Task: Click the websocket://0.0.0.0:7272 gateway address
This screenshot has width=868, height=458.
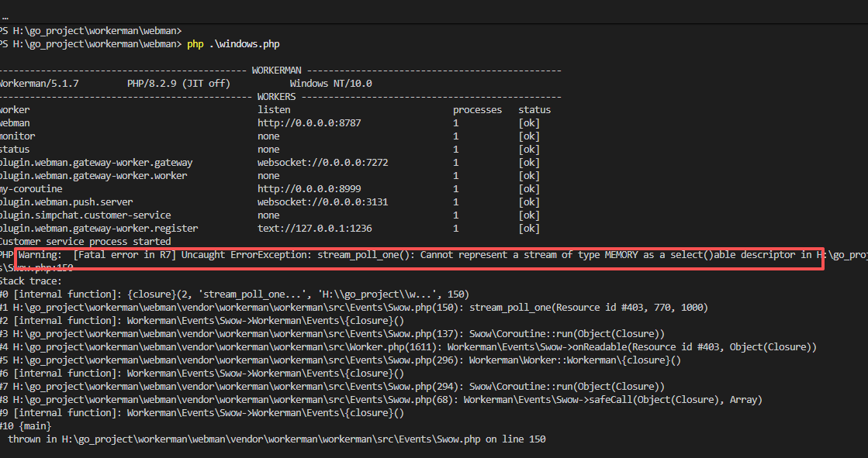Action: pyautogui.click(x=323, y=163)
